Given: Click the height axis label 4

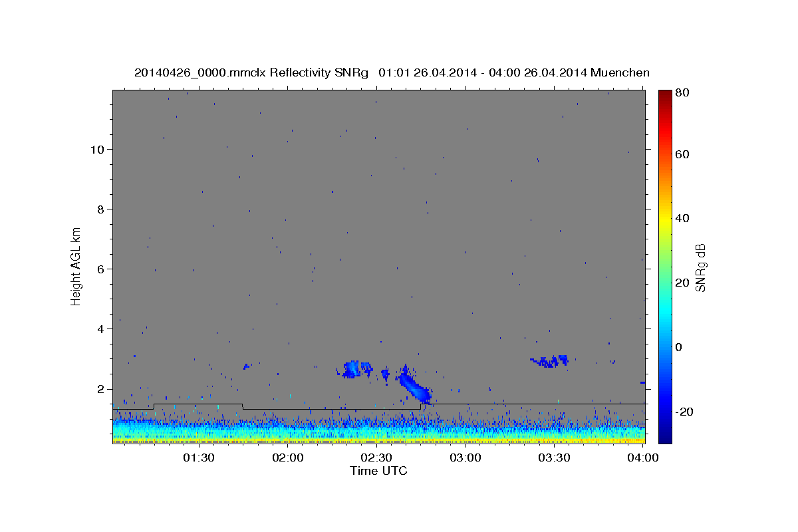Looking at the screenshot, I should coord(100,329).
